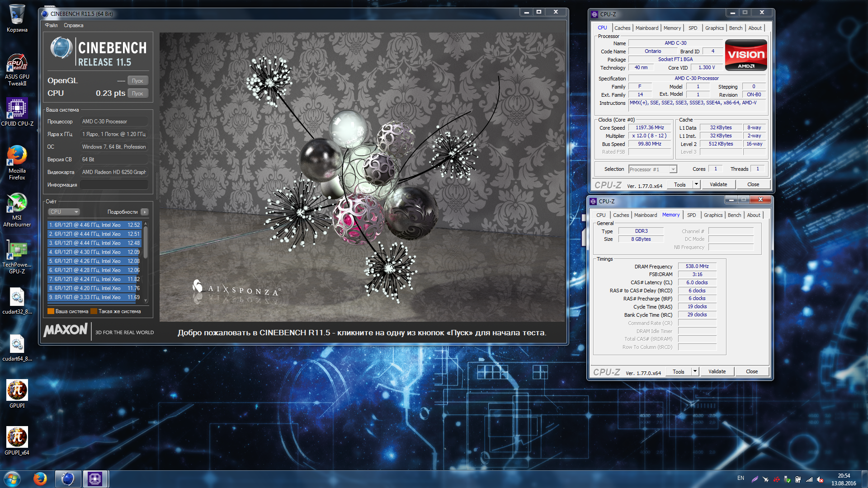The image size is (868, 488).
Task: Click CPU-Z icon in the taskbar
Action: (x=95, y=479)
